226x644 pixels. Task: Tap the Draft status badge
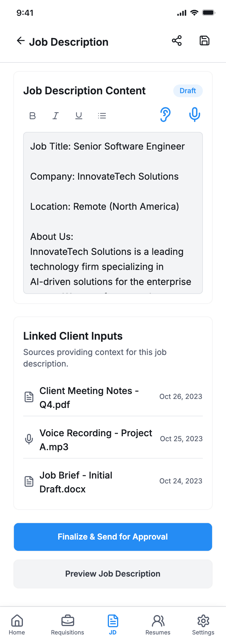(x=188, y=91)
